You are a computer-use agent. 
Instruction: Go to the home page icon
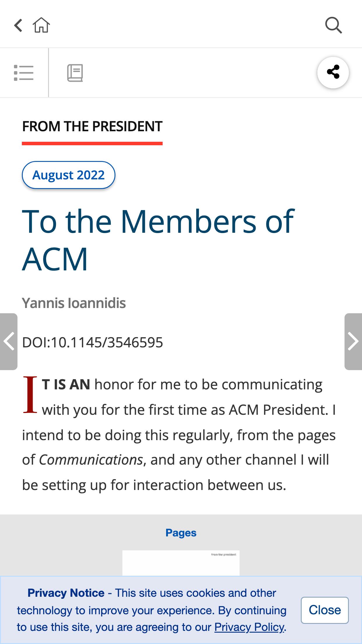41,25
